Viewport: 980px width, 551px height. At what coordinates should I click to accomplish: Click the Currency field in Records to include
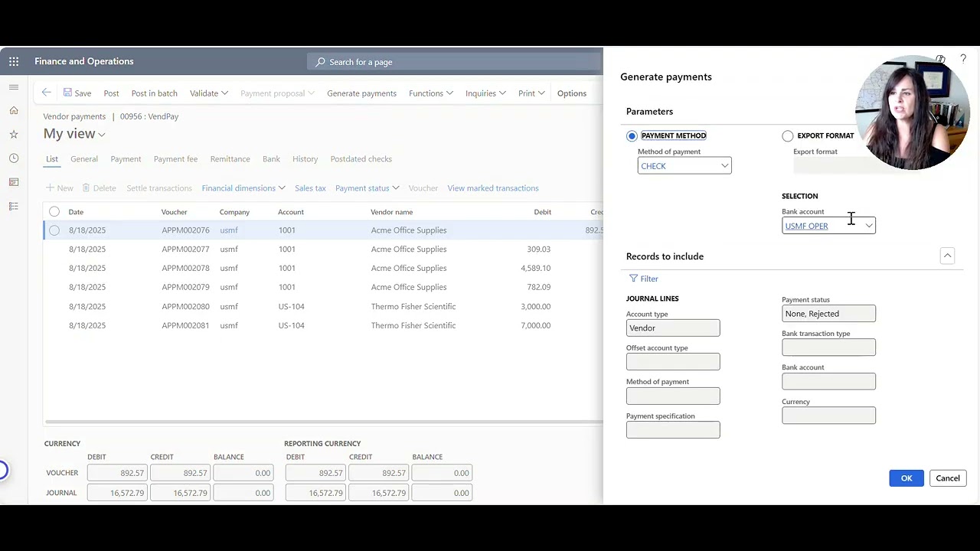click(828, 416)
